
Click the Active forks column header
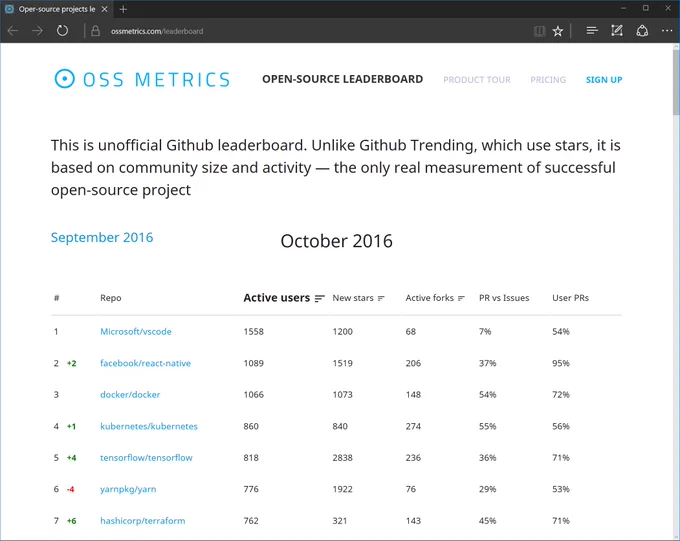pyautogui.click(x=430, y=298)
